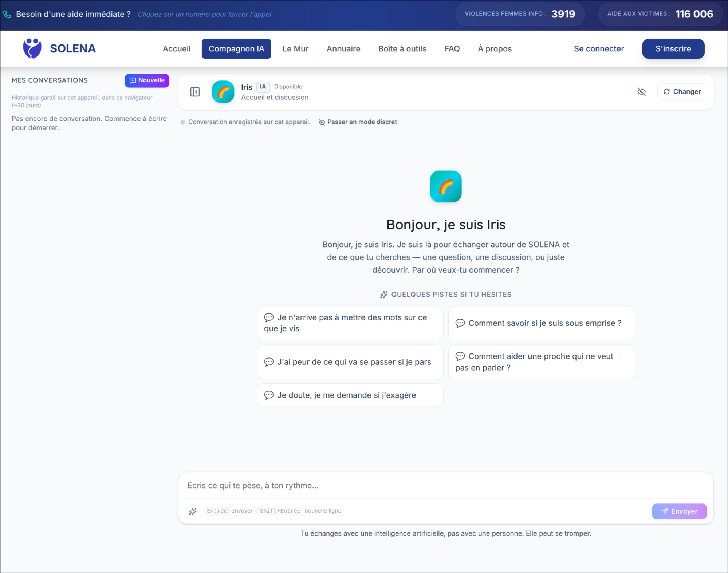Click the SOLENA heart logo icon
Image resolution: width=728 pixels, height=573 pixels.
(x=32, y=48)
